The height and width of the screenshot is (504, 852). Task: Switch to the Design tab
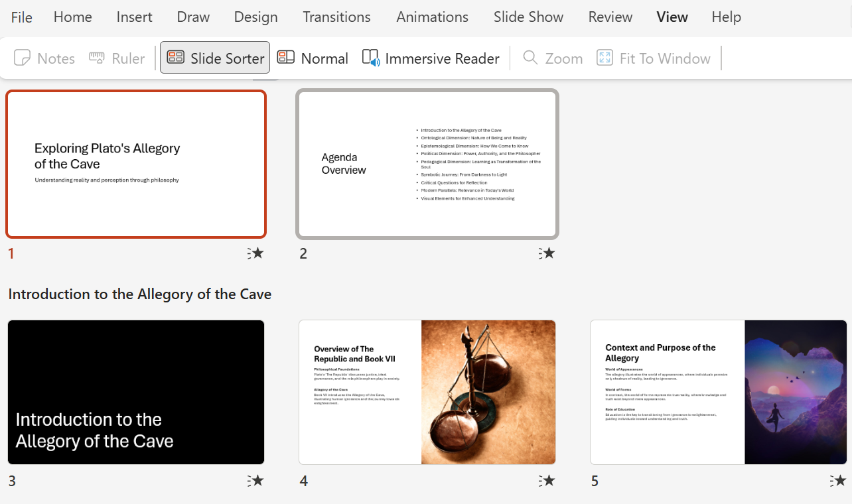tap(255, 17)
